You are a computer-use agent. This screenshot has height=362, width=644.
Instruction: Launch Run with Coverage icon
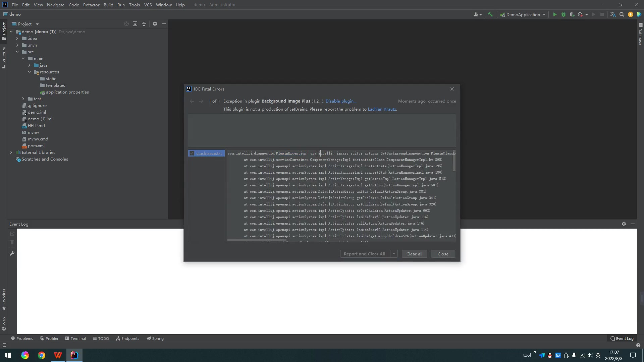point(572,14)
